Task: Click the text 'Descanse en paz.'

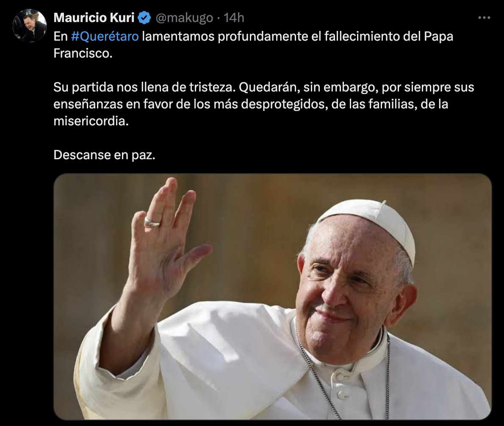Action: [105, 155]
